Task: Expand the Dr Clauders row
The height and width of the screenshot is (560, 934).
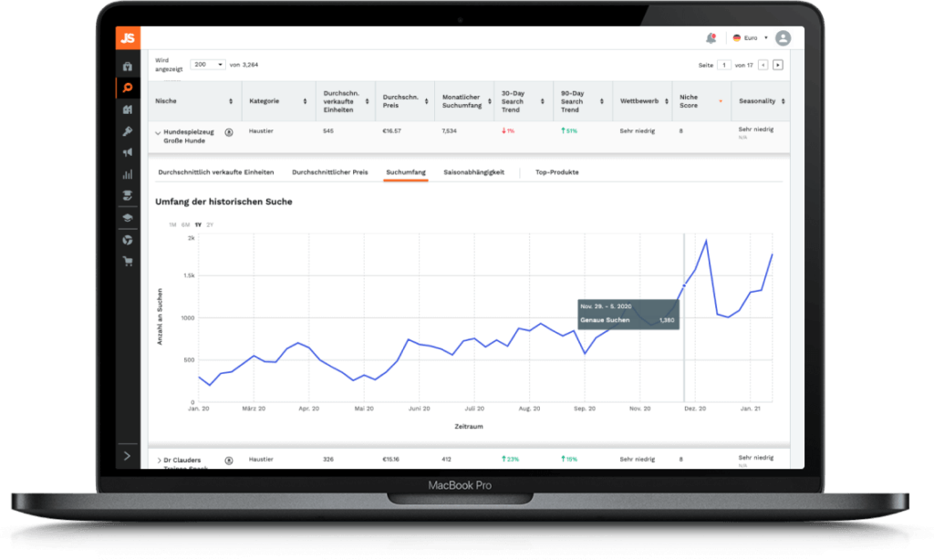Action: tap(159, 461)
